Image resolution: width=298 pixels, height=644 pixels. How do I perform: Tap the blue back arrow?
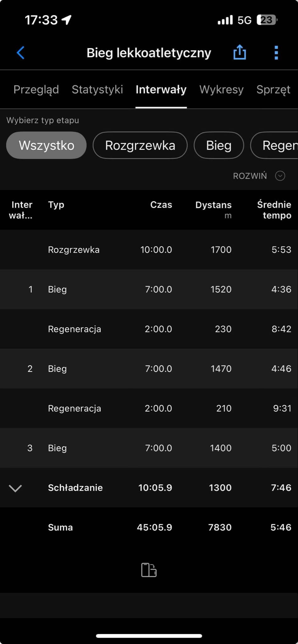tap(21, 53)
